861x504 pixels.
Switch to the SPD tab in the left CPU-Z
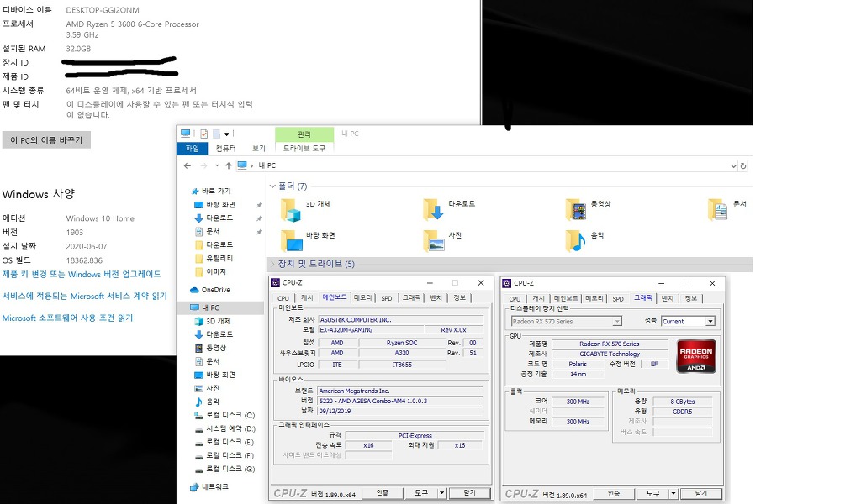tap(387, 298)
